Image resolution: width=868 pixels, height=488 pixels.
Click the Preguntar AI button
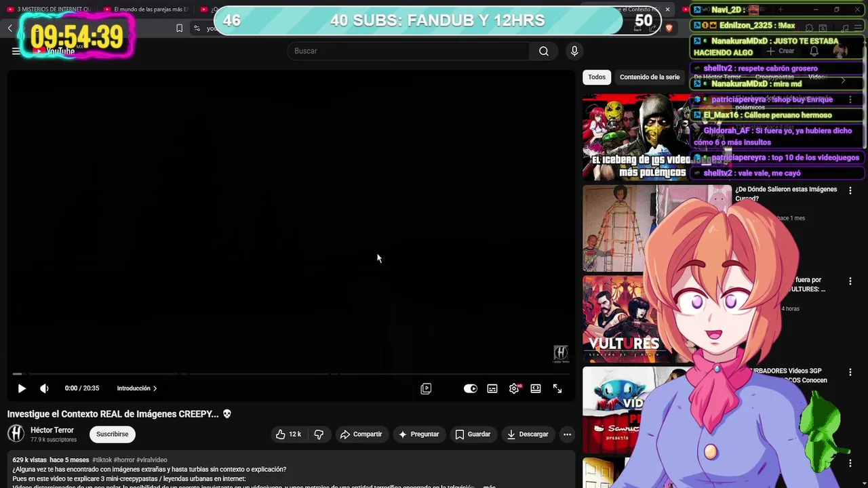coord(418,434)
